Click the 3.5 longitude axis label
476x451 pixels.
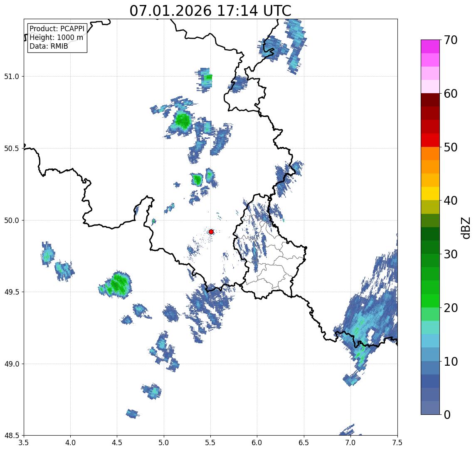click(x=24, y=442)
